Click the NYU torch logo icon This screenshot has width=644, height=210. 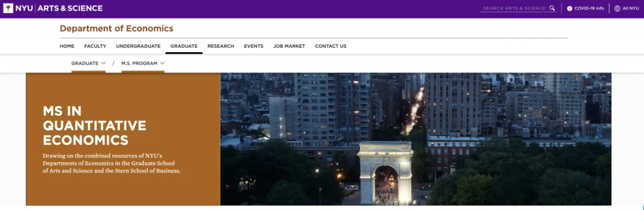coord(8,8)
